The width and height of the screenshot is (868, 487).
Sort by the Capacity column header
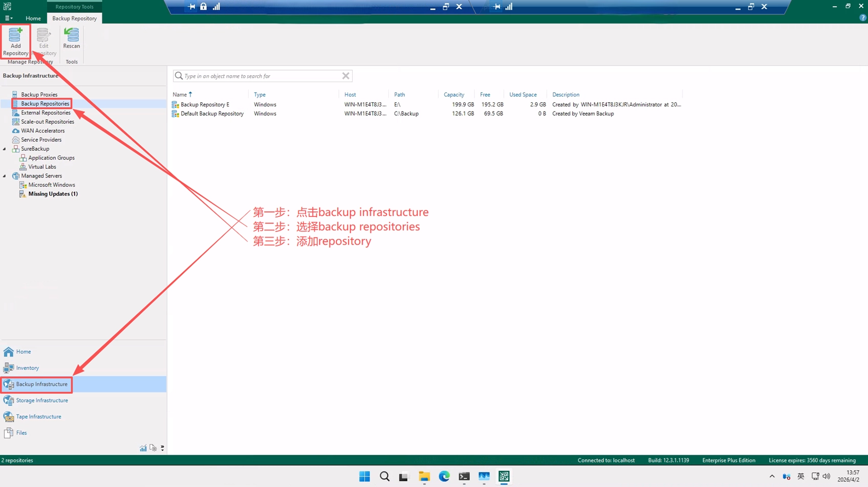[454, 95]
